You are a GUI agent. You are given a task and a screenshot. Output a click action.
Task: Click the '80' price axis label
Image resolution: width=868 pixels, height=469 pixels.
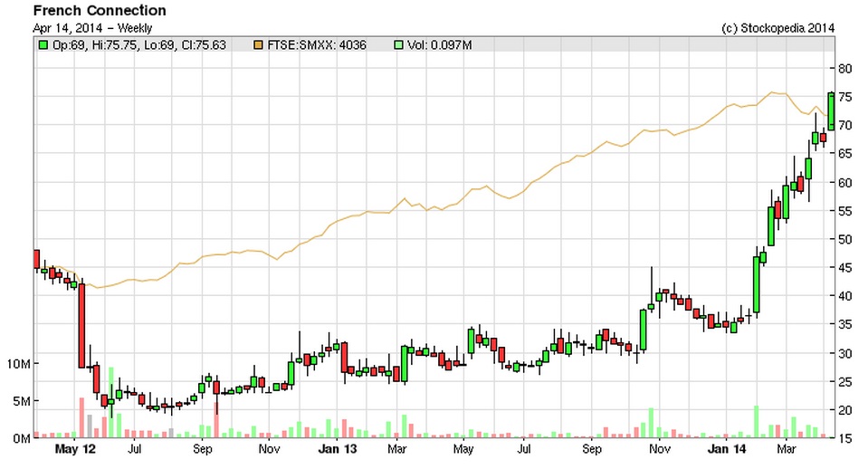coord(844,69)
